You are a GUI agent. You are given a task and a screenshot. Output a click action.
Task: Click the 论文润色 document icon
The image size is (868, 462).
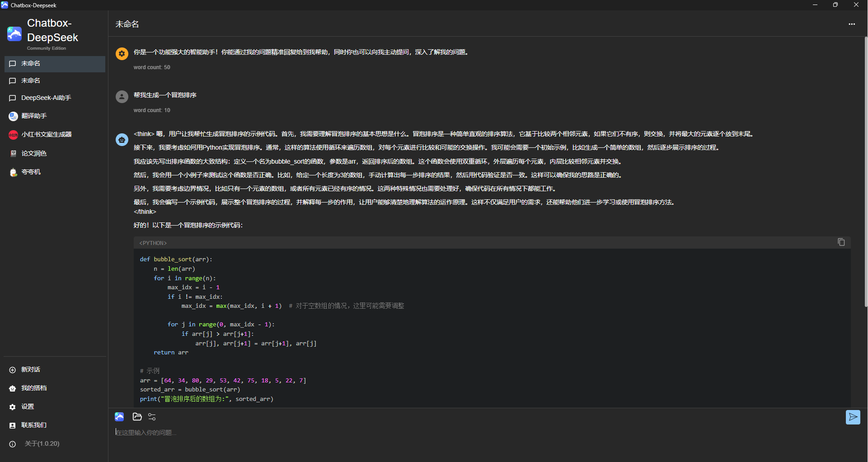[13, 154]
